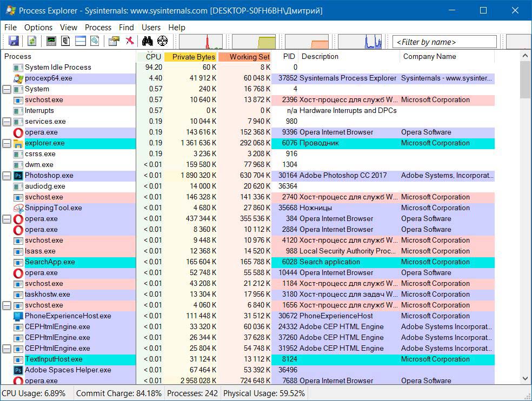Open the Find menu
Screen dimensions: 532x401
[126, 28]
